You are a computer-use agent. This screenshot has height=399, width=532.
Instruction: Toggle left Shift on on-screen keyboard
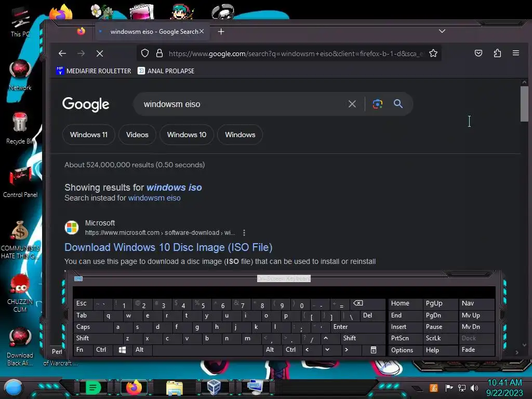(x=98, y=338)
